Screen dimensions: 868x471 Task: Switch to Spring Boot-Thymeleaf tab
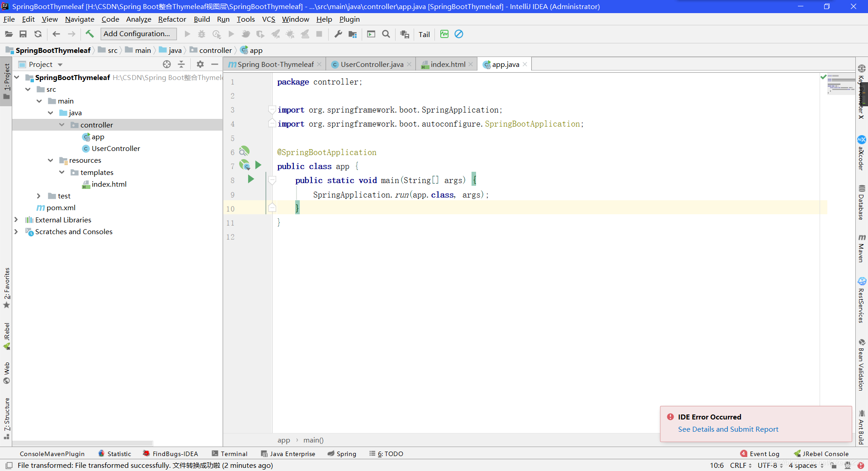tap(275, 64)
